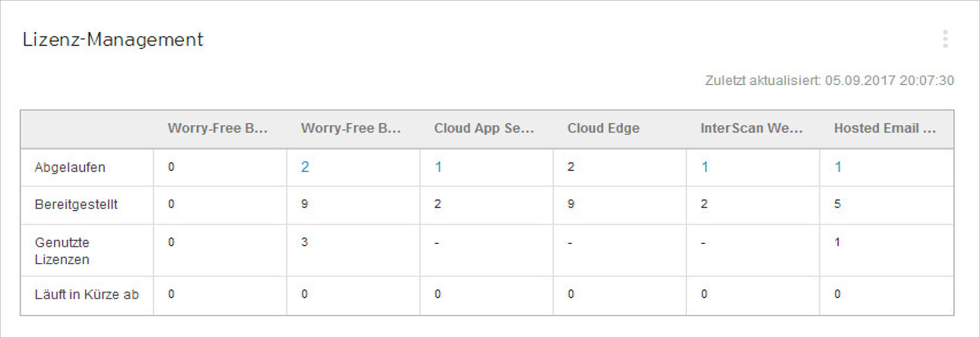
Task: Click the Abgelaufen row label
Action: [70, 167]
